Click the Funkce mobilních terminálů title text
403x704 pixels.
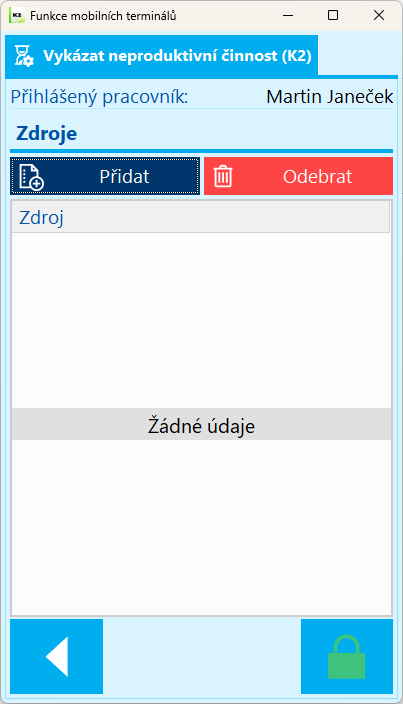(x=103, y=16)
